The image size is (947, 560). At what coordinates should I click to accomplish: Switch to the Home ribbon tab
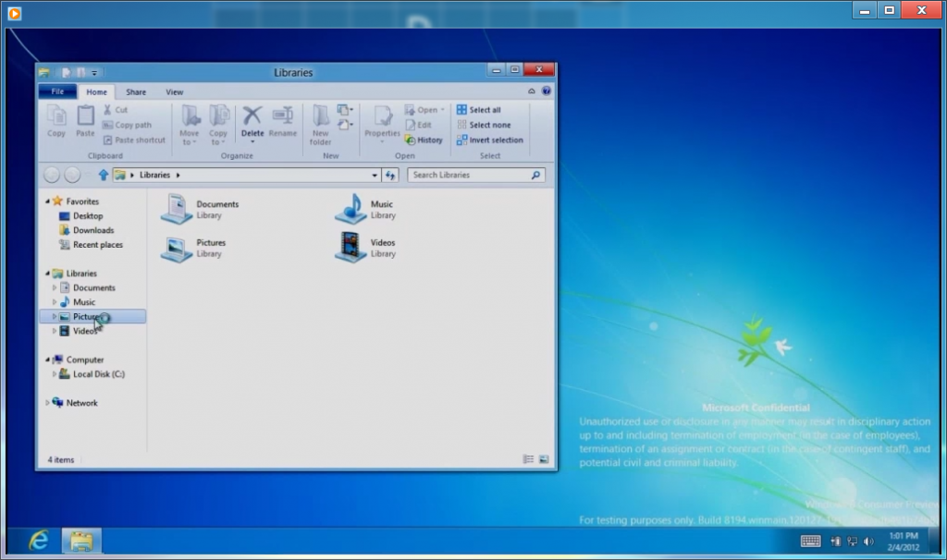[x=96, y=91]
